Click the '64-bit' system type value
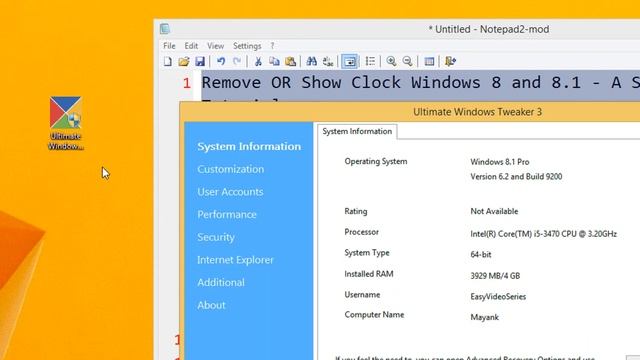This screenshot has height=360, width=640. 481,255
